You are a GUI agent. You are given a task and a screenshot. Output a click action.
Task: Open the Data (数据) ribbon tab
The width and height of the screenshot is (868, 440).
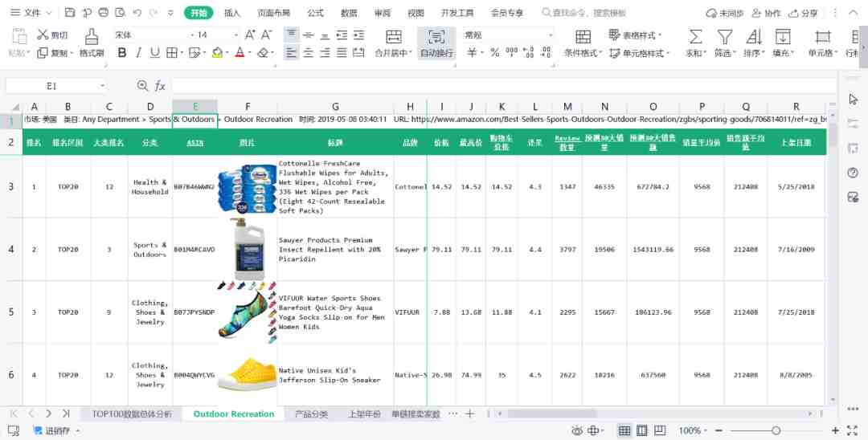349,13
